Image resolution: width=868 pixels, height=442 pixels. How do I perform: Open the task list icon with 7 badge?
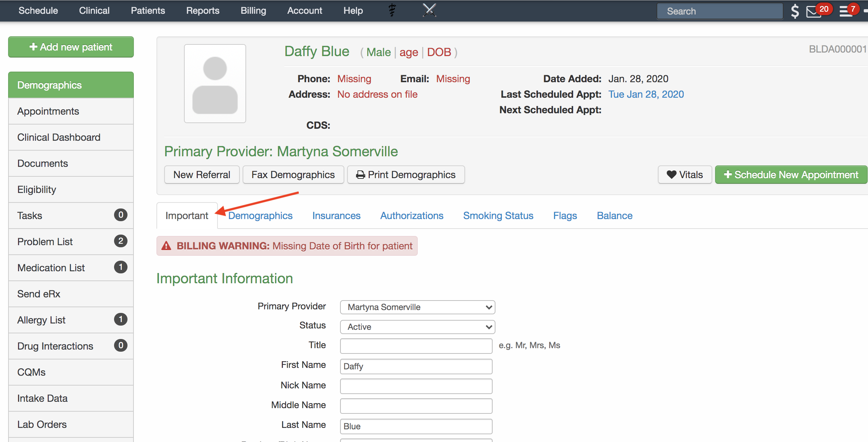[x=846, y=12]
